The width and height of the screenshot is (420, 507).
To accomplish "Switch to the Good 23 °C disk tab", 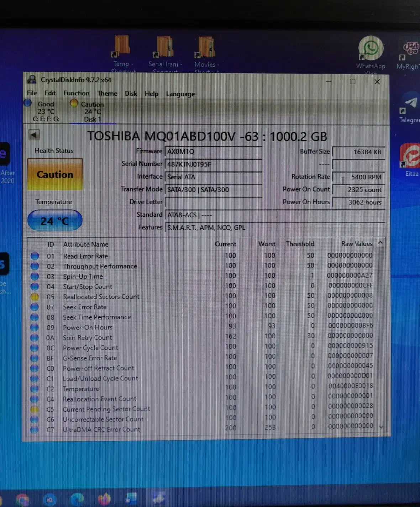I will [x=46, y=111].
